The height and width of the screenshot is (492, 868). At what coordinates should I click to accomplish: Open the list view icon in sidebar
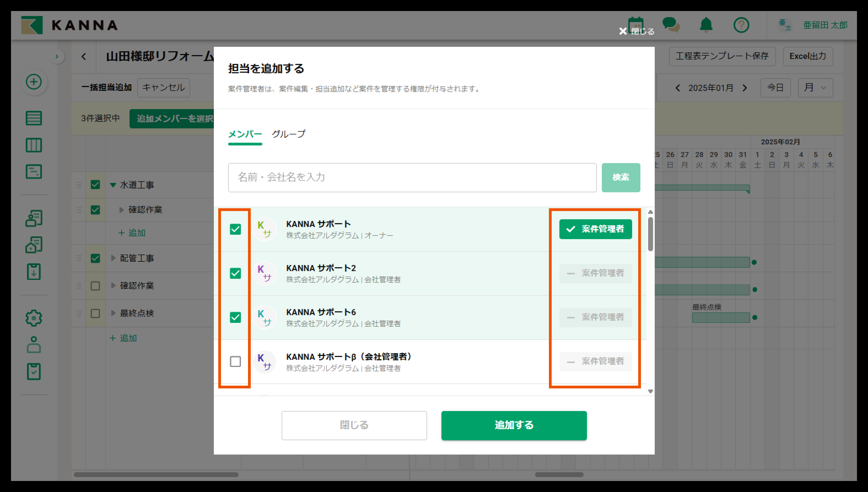pyautogui.click(x=34, y=118)
